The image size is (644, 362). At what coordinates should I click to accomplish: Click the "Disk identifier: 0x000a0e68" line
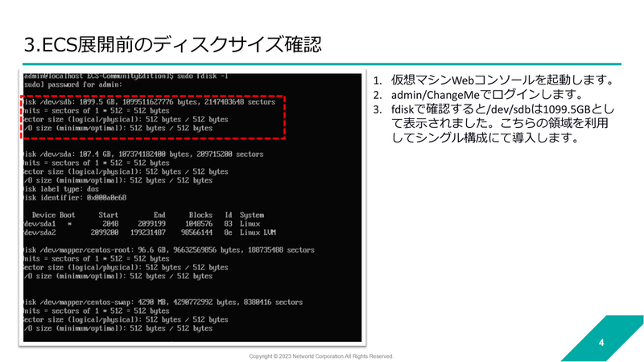click(75, 198)
